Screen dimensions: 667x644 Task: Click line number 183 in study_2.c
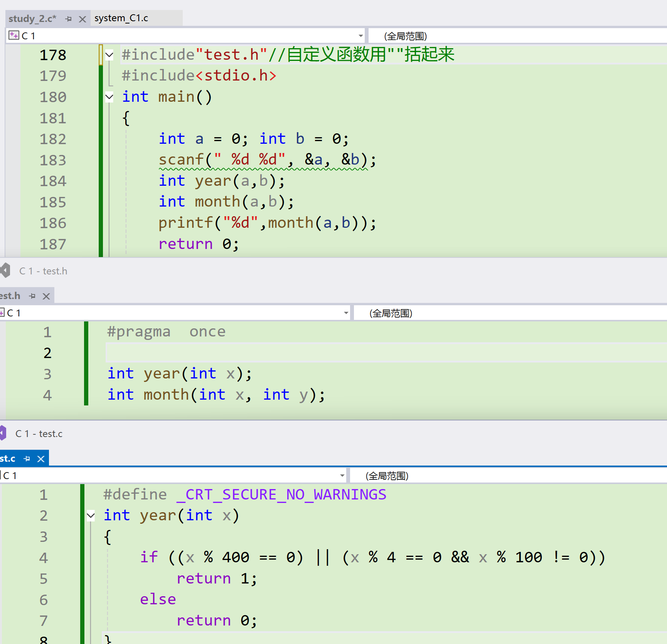click(x=53, y=160)
